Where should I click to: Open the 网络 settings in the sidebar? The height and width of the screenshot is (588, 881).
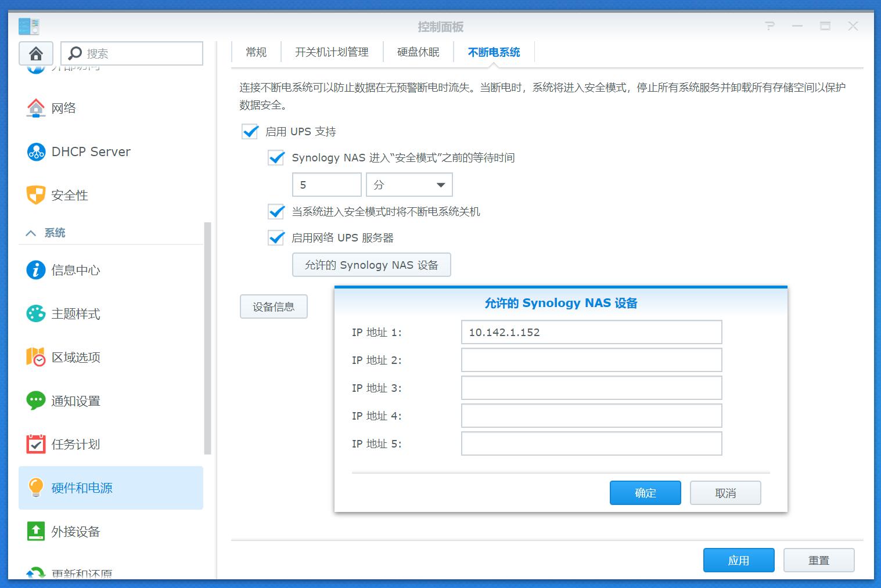[66, 107]
